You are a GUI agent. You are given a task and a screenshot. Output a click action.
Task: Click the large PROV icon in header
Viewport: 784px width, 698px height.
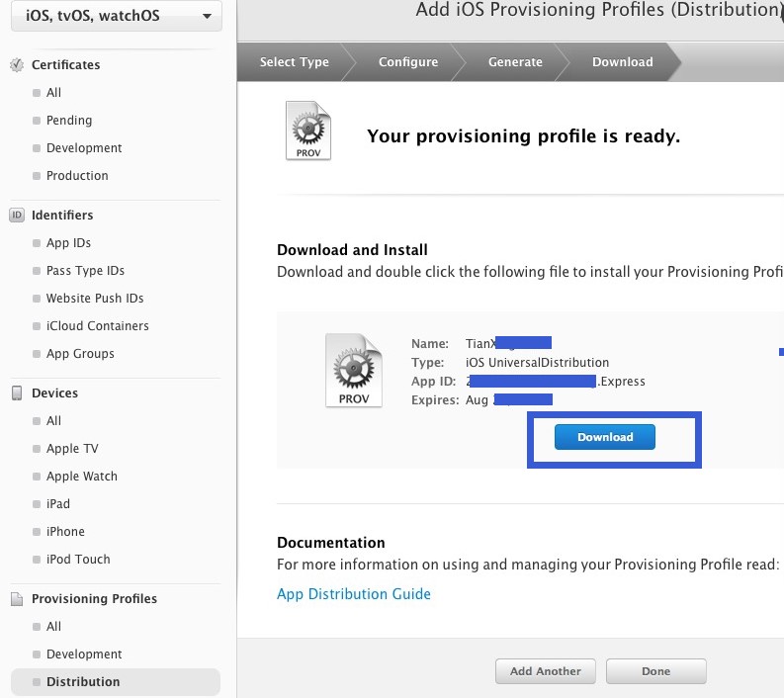pos(307,131)
